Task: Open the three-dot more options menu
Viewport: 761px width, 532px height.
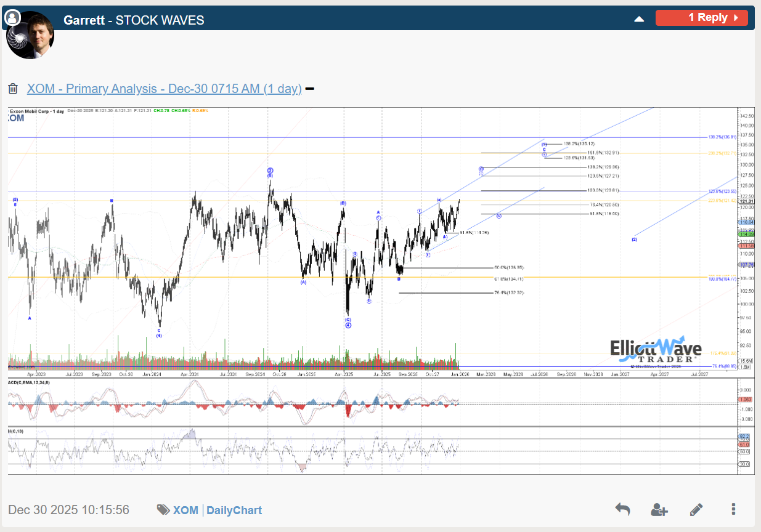Action: (x=733, y=509)
